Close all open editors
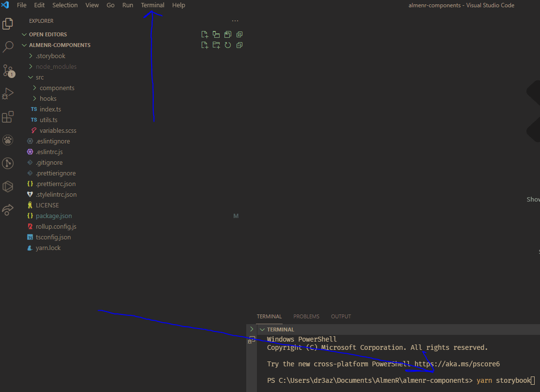 pos(239,34)
